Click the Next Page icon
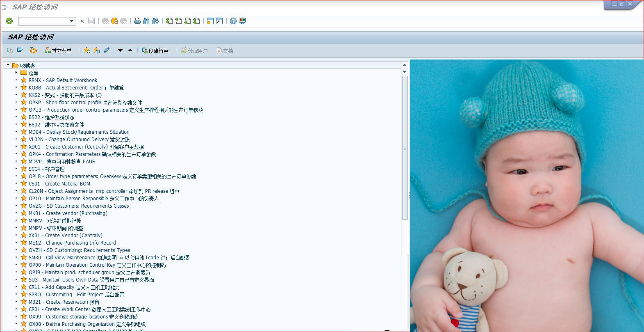The width and height of the screenshot is (644, 332). tap(187, 21)
